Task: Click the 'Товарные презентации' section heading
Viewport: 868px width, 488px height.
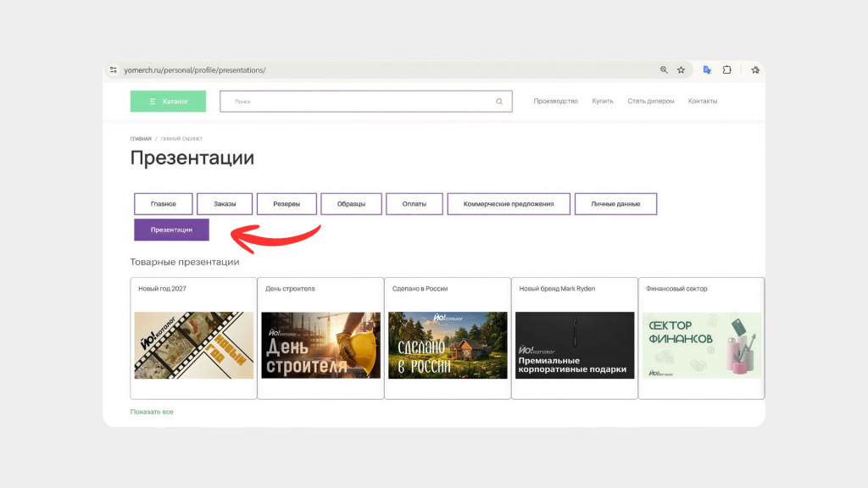Action: (185, 262)
